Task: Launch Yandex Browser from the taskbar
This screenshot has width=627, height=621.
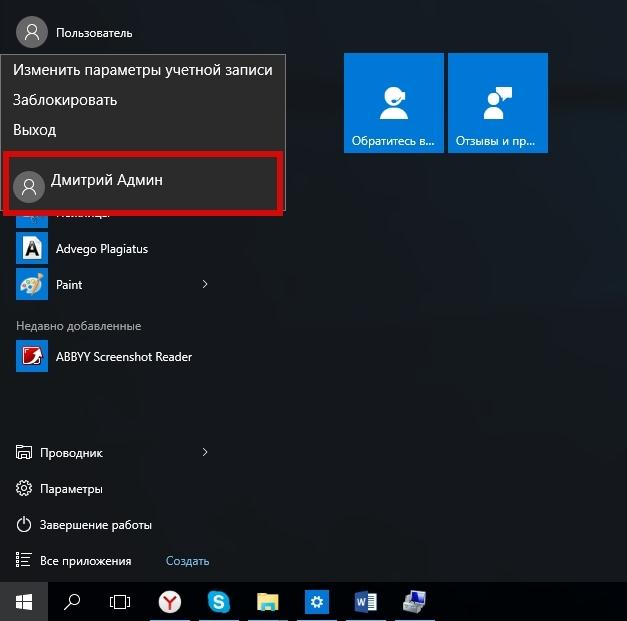Action: pos(170,601)
